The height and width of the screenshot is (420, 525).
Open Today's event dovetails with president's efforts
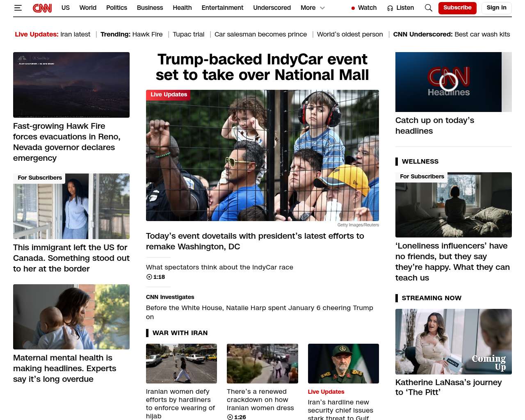[255, 241]
